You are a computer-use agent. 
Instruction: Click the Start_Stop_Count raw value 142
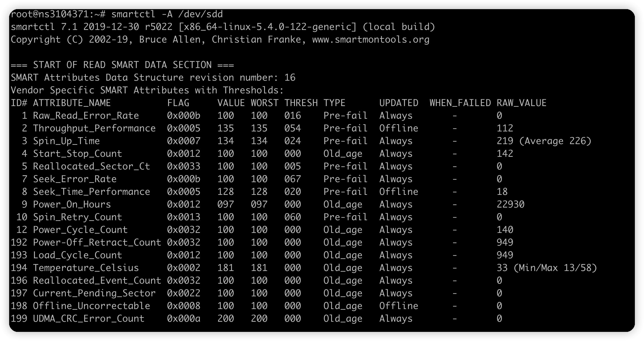[x=505, y=154]
